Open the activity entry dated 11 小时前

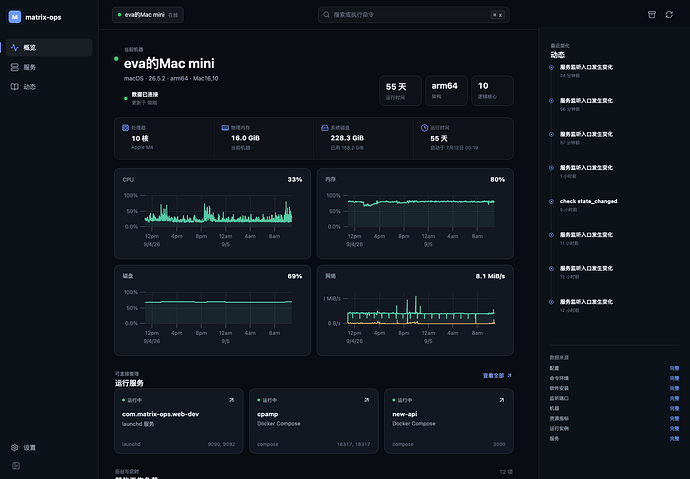(x=586, y=238)
